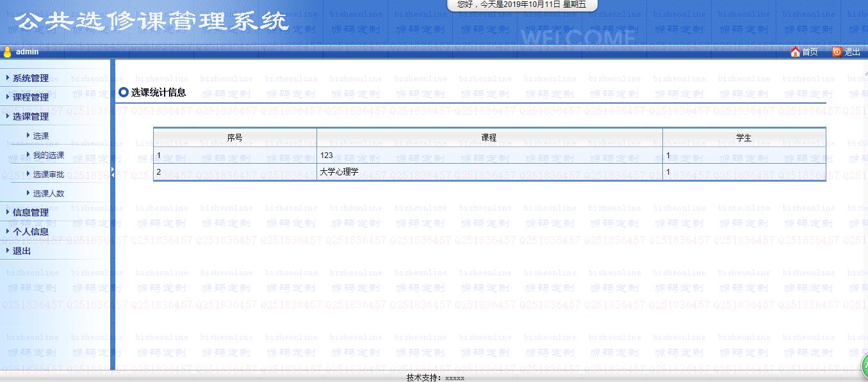Open the 选课 submenu item

(40, 136)
